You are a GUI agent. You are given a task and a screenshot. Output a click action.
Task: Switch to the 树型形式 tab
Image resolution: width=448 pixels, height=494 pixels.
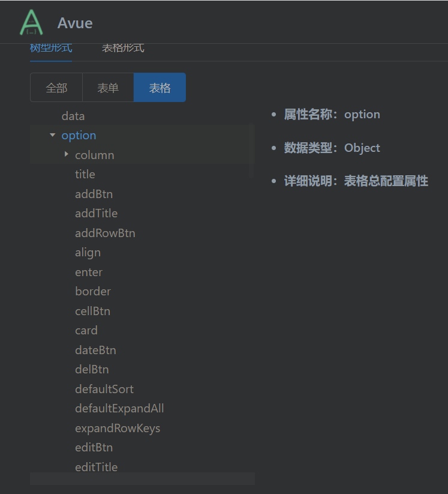tap(50, 47)
